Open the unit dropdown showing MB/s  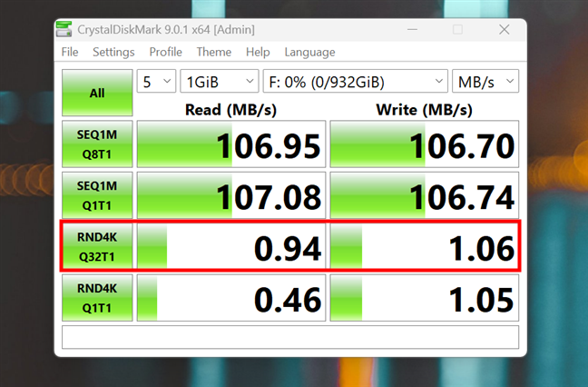pyautogui.click(x=485, y=81)
